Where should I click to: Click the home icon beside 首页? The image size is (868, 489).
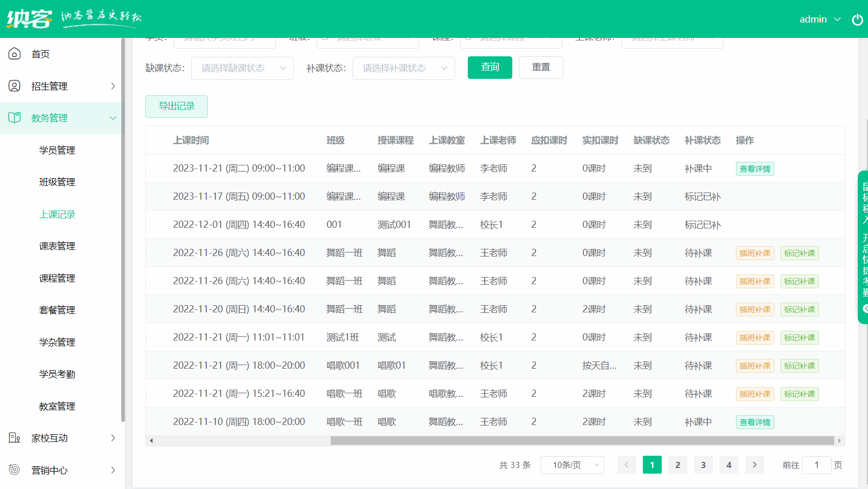(x=14, y=54)
